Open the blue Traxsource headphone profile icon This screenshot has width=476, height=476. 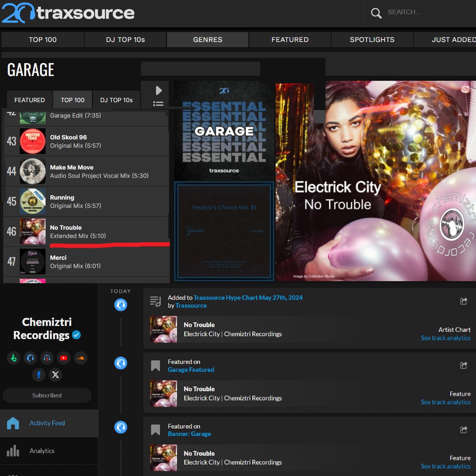coord(30,358)
